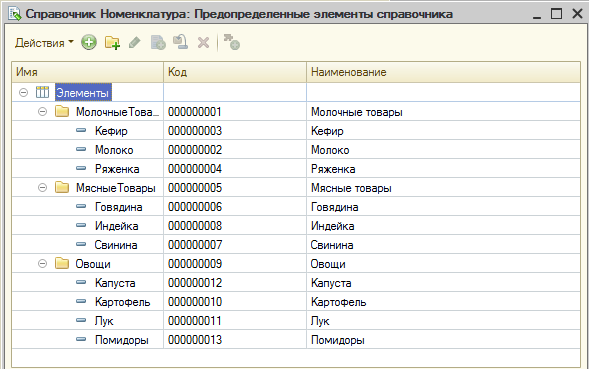Screen dimensions: 589x369
Task: Click the Код column header
Action: point(235,72)
